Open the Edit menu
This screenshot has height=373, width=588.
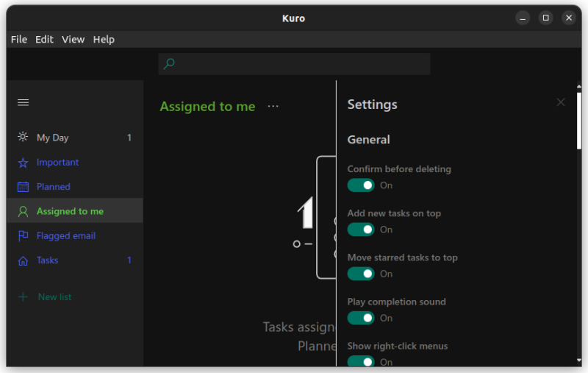pos(44,40)
